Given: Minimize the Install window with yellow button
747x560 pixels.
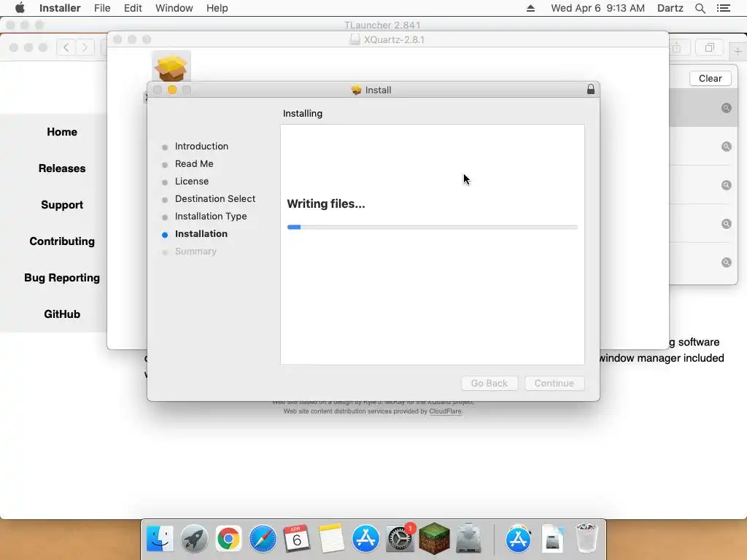Looking at the screenshot, I should 172,90.
